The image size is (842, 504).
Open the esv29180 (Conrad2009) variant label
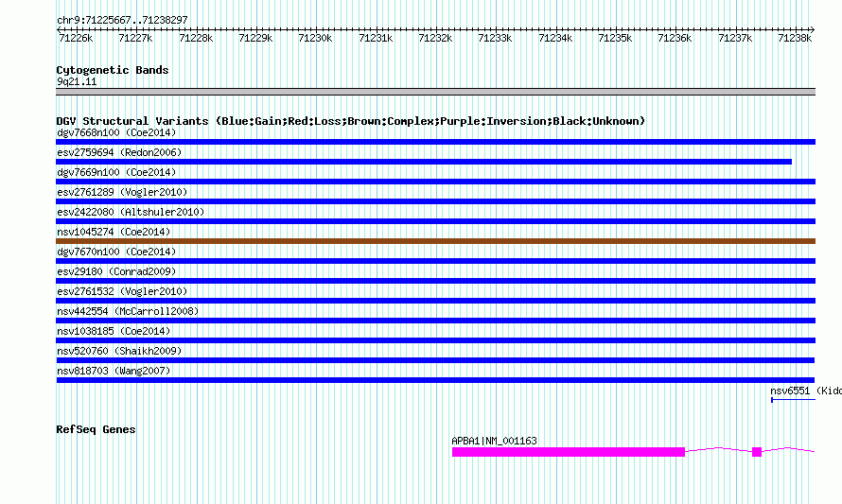tap(116, 271)
